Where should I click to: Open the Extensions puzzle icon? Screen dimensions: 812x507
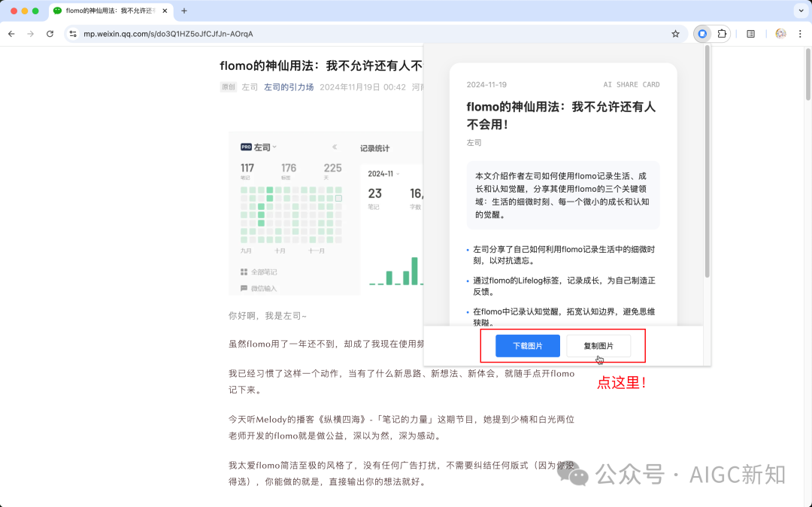[x=722, y=34]
